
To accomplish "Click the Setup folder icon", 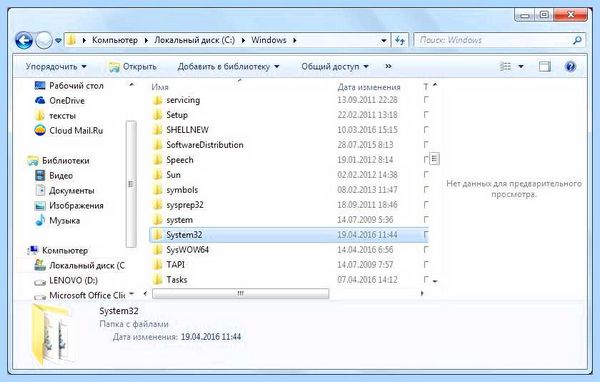I will [x=157, y=115].
